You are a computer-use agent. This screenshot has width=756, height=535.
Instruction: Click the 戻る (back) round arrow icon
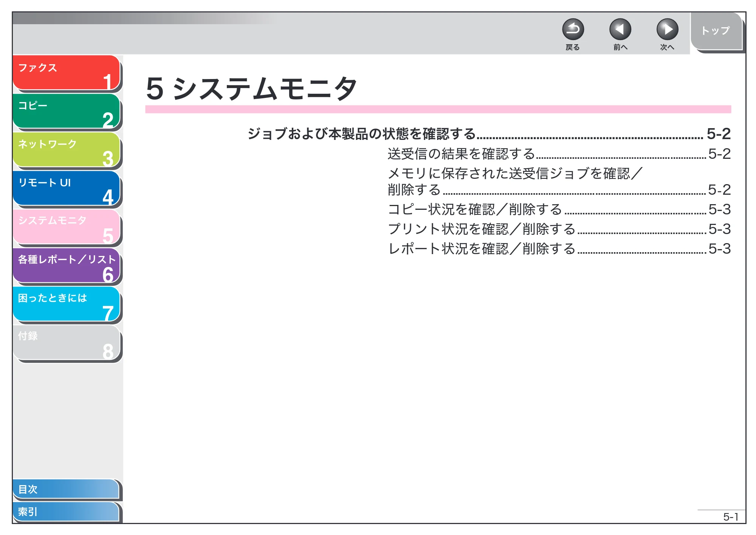(x=573, y=29)
